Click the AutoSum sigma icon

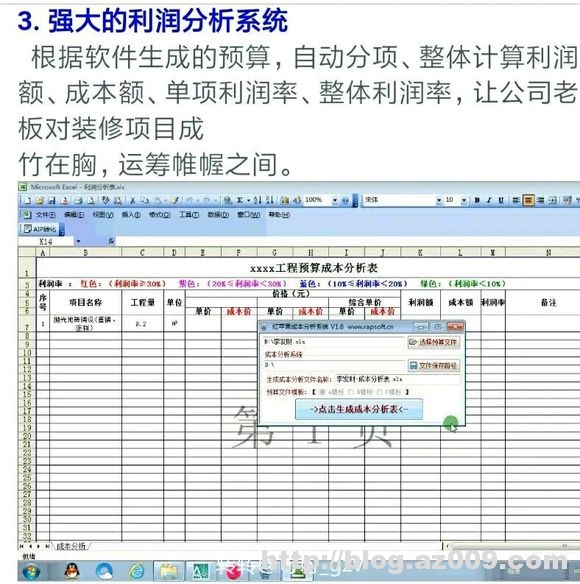pos(240,200)
